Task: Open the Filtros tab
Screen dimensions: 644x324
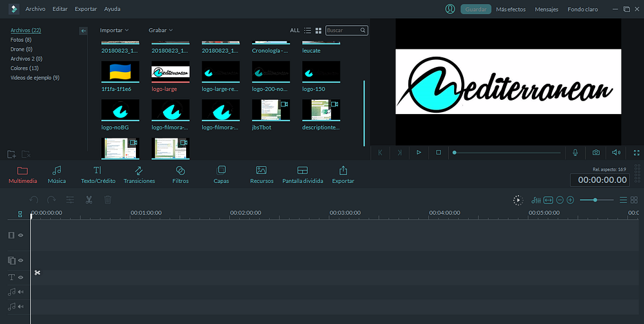Action: (180, 175)
